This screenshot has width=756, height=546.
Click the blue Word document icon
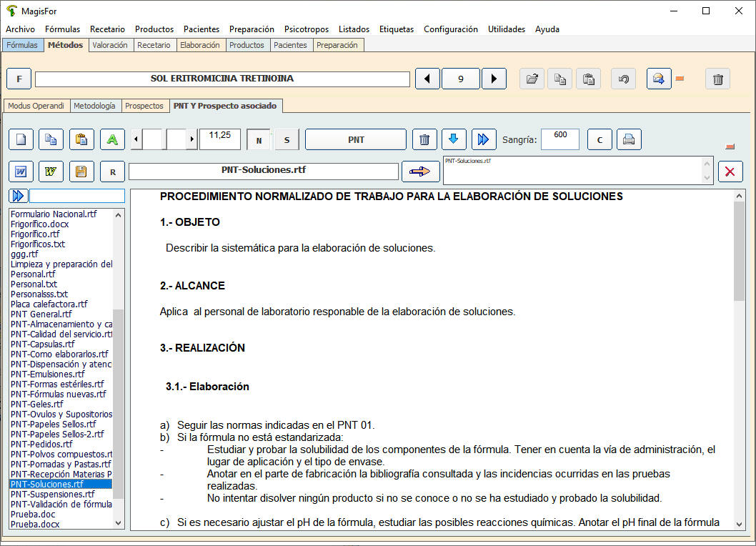21,172
